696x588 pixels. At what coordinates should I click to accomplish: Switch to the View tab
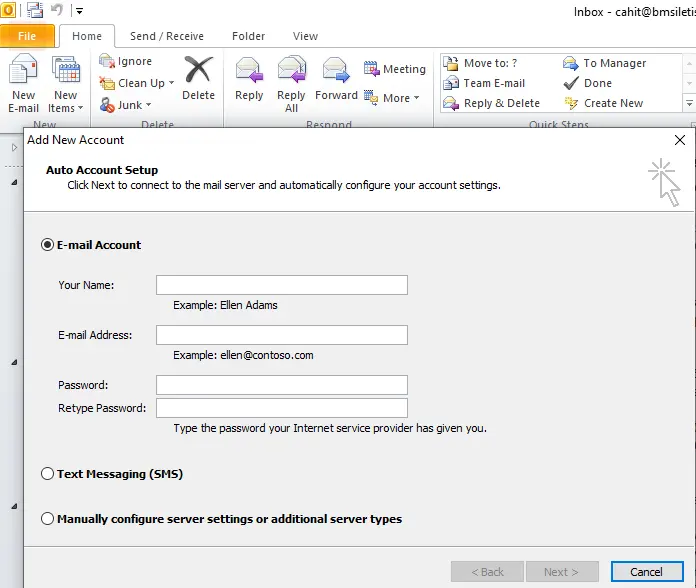pos(305,36)
